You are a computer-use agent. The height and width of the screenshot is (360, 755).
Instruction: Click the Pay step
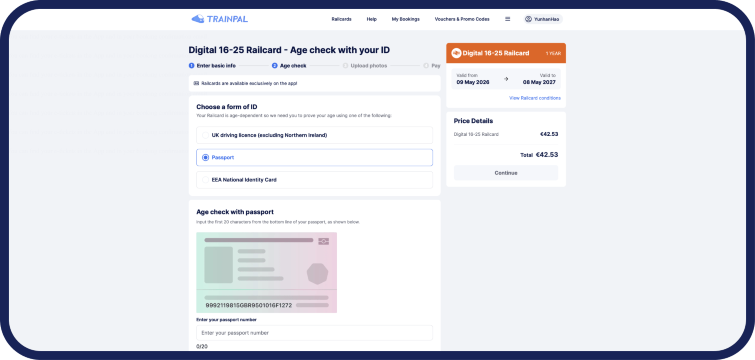click(x=432, y=65)
